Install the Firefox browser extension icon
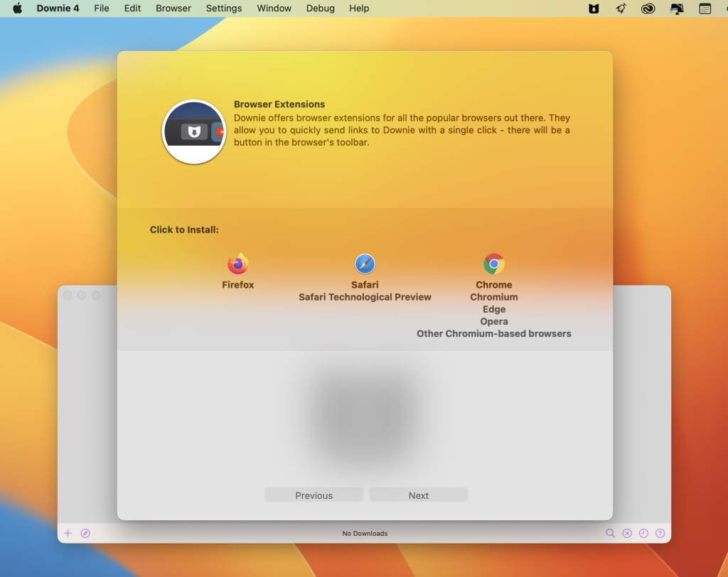Image resolution: width=728 pixels, height=577 pixels. tap(237, 264)
